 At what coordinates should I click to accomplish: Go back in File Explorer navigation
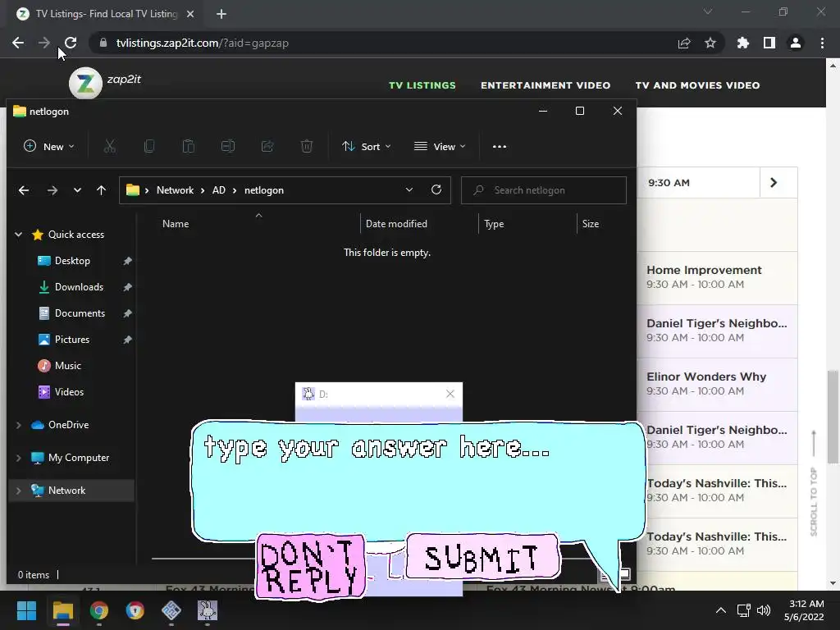click(x=24, y=190)
